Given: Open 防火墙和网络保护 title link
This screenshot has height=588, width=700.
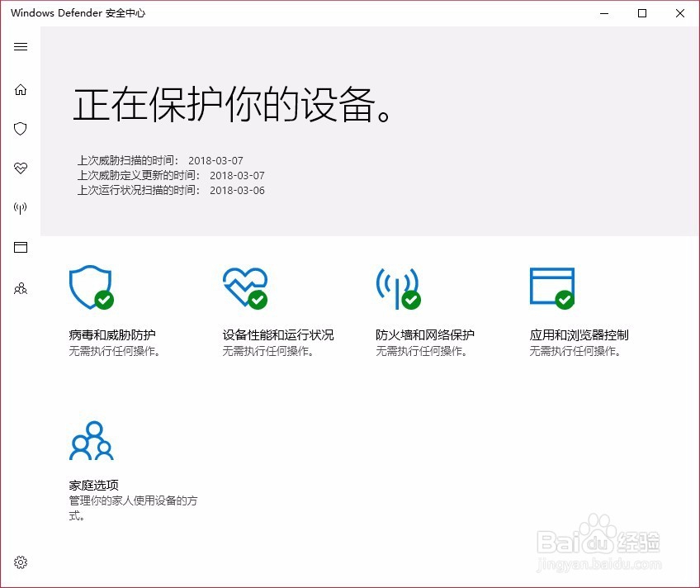Looking at the screenshot, I should tap(425, 334).
